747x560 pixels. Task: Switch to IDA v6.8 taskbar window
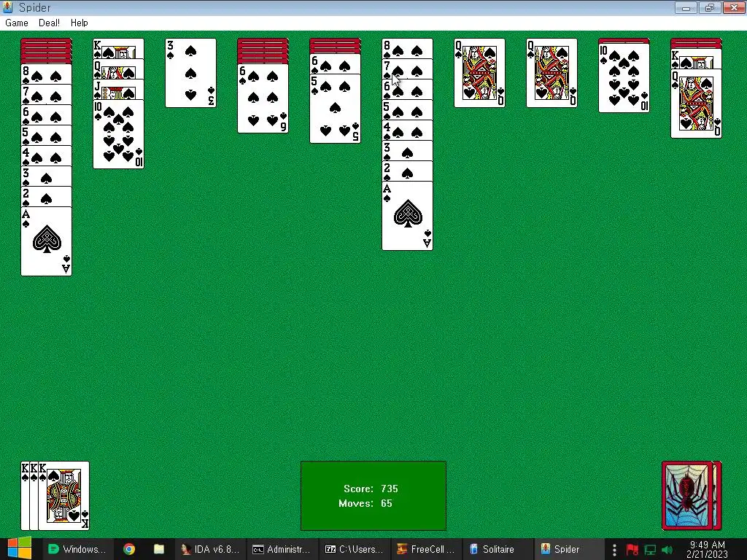(210, 549)
